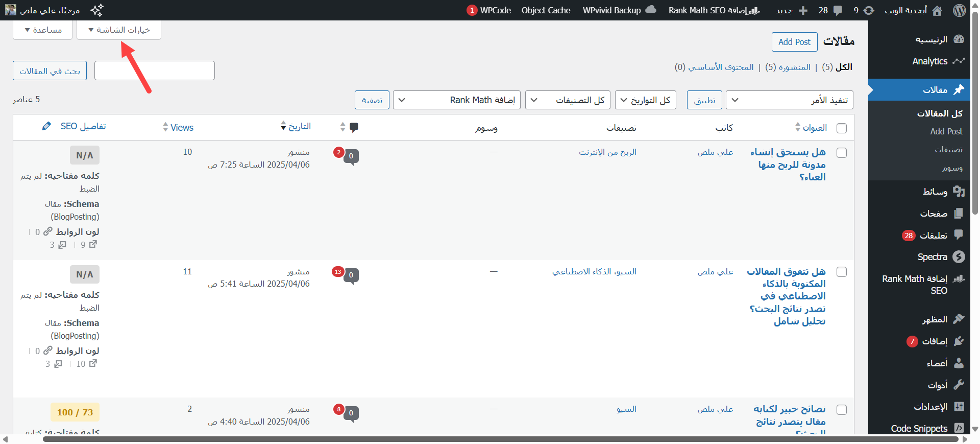Open WPvivid Backup in the admin bar
The image size is (980, 444).
coord(619,10)
